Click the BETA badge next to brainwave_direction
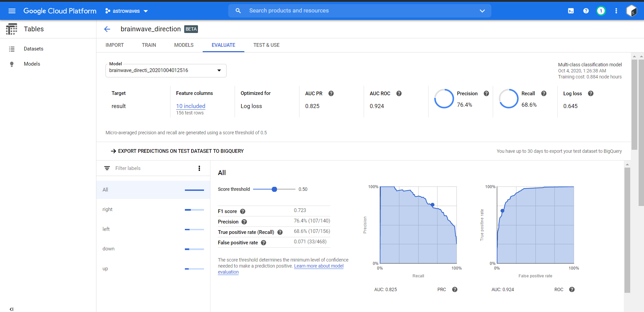The height and width of the screenshot is (312, 644). click(191, 29)
